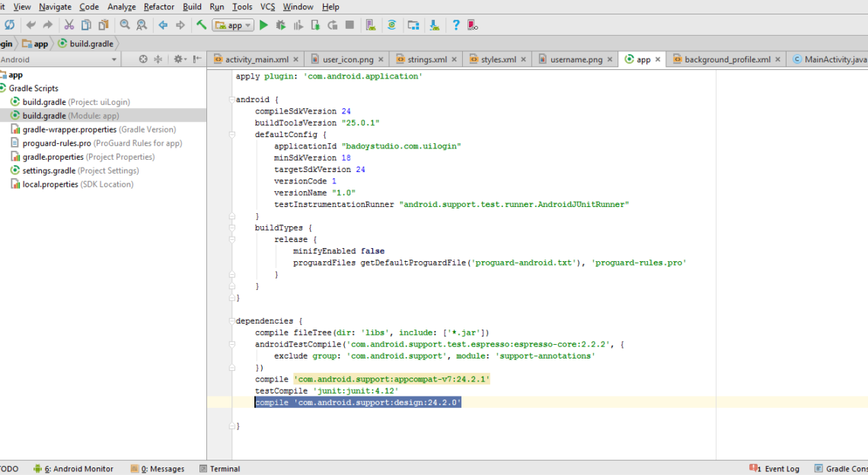Open the AVD Manager icon

point(370,25)
